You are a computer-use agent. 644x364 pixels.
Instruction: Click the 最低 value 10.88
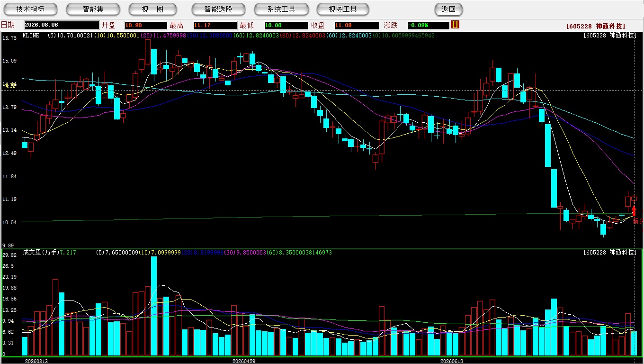point(286,25)
